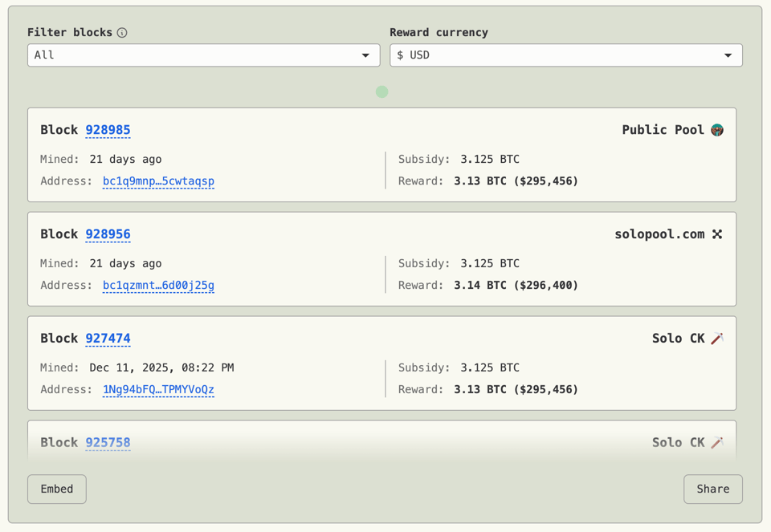The height and width of the screenshot is (532, 771).
Task: Expand the currency selector via its chevron
Action: click(729, 55)
